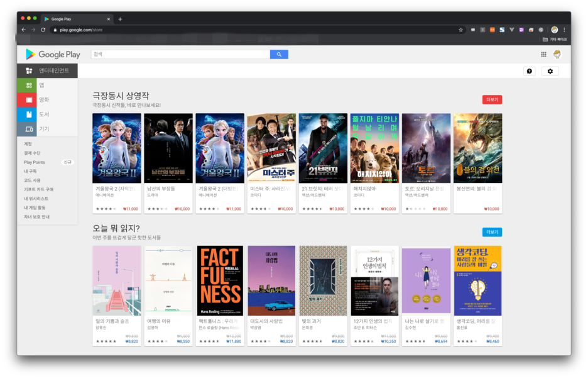Go back with browser back arrow
The width and height of the screenshot is (588, 378).
point(24,30)
